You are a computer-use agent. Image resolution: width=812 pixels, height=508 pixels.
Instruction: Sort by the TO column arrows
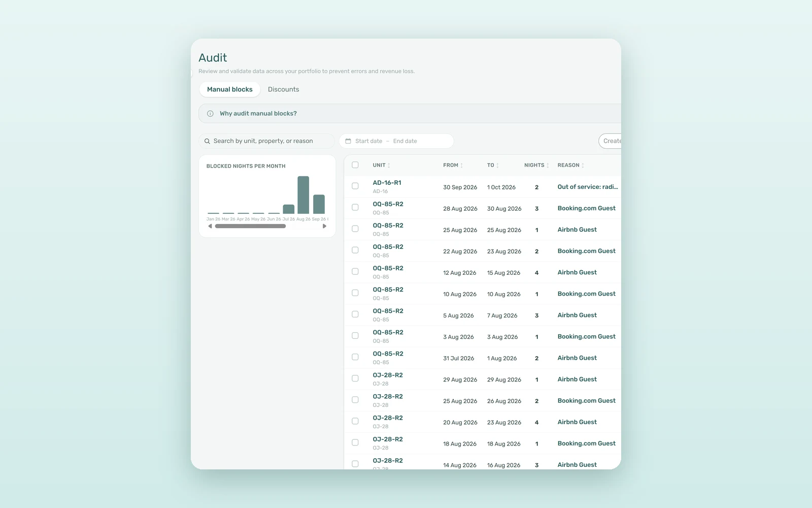coord(497,166)
